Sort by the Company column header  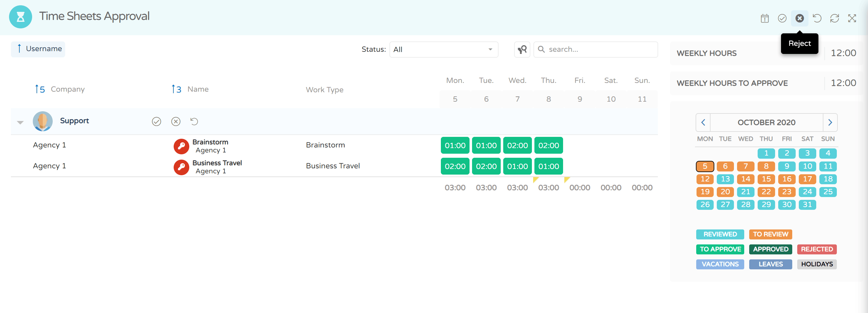(x=67, y=89)
